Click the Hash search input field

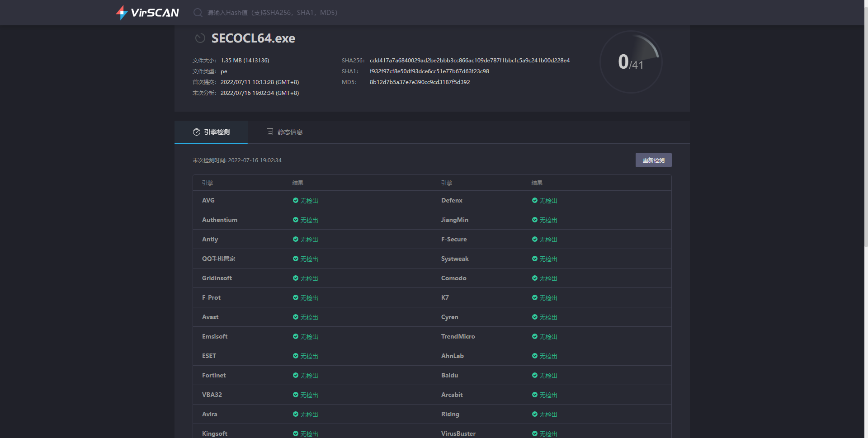[316, 12]
